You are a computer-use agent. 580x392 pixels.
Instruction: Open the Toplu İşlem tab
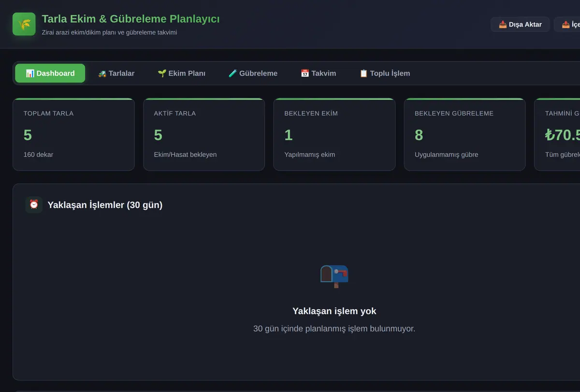[x=384, y=73]
